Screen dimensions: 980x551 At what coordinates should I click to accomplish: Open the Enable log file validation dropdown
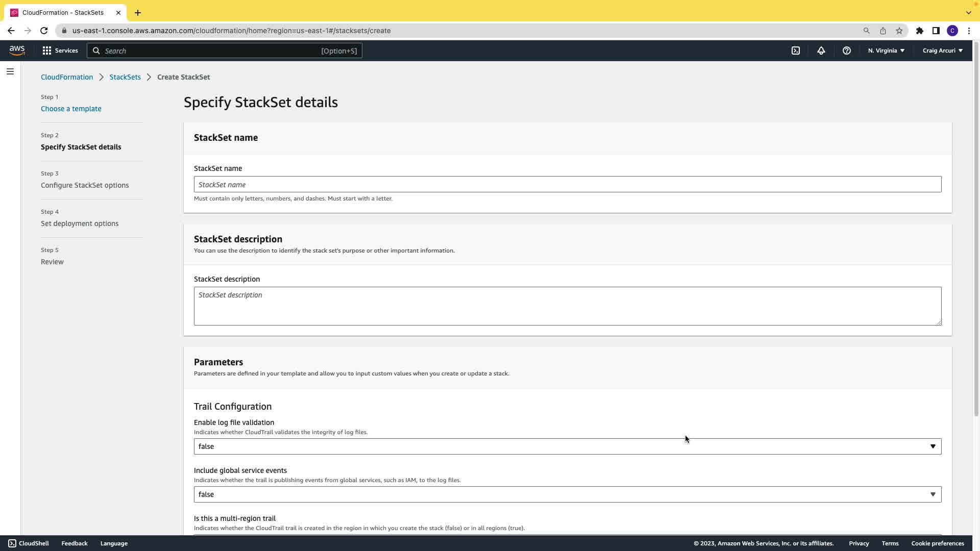coord(567,446)
